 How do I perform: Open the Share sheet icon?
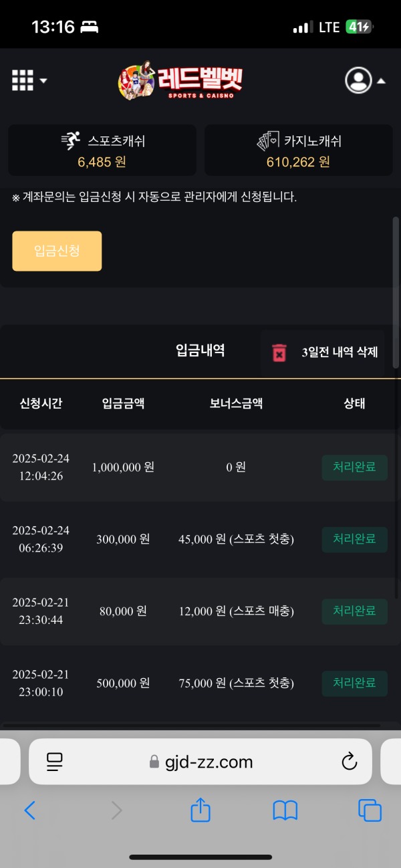click(200, 810)
